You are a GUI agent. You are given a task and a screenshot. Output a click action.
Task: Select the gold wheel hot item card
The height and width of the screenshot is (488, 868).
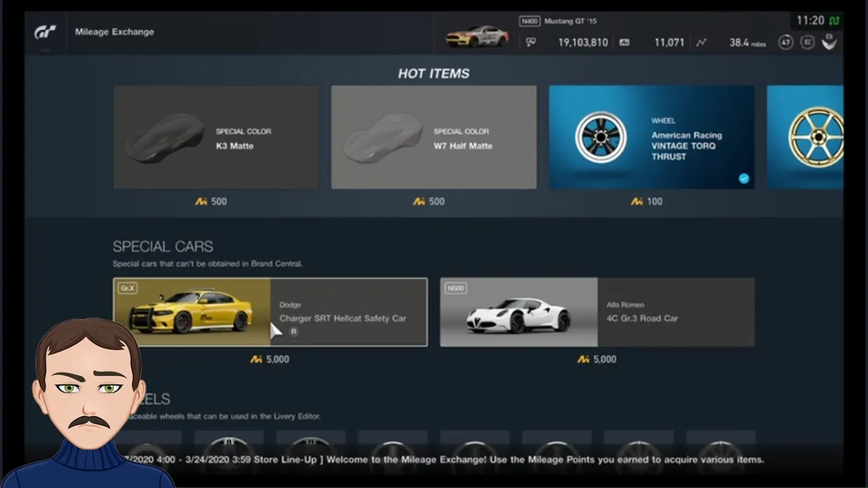[x=805, y=137]
